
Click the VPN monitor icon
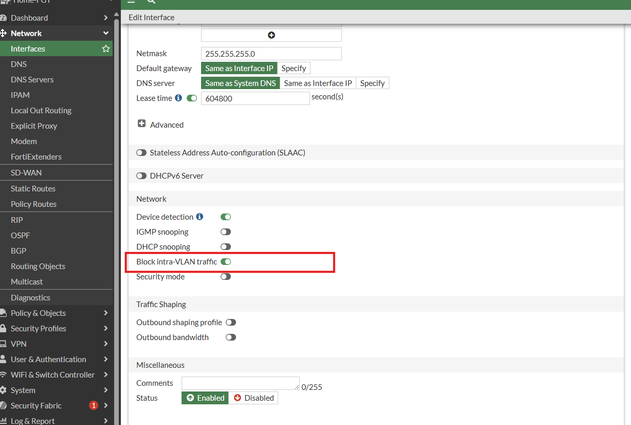tap(3, 344)
